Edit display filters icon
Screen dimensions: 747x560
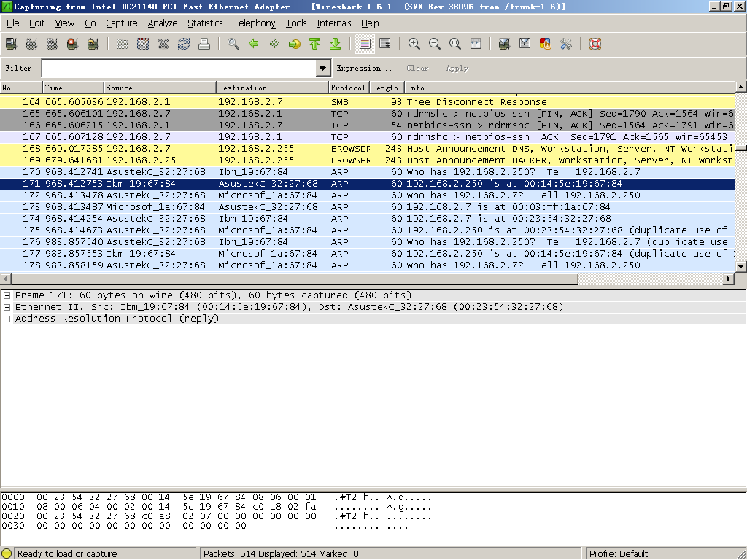pyautogui.click(x=525, y=44)
